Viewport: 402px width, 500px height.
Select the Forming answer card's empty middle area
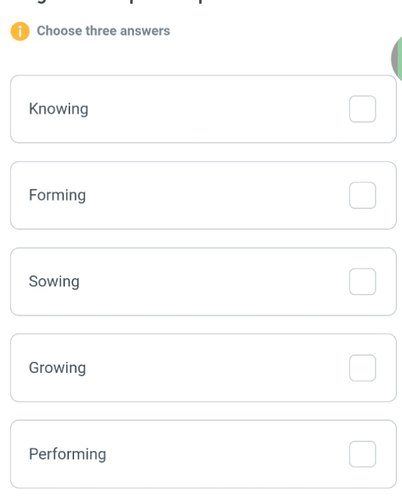point(217,195)
